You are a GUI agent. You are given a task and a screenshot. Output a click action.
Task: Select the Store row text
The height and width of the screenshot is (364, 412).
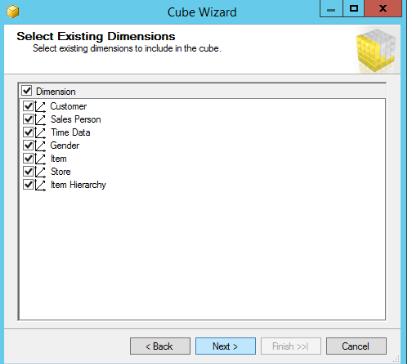60,171
